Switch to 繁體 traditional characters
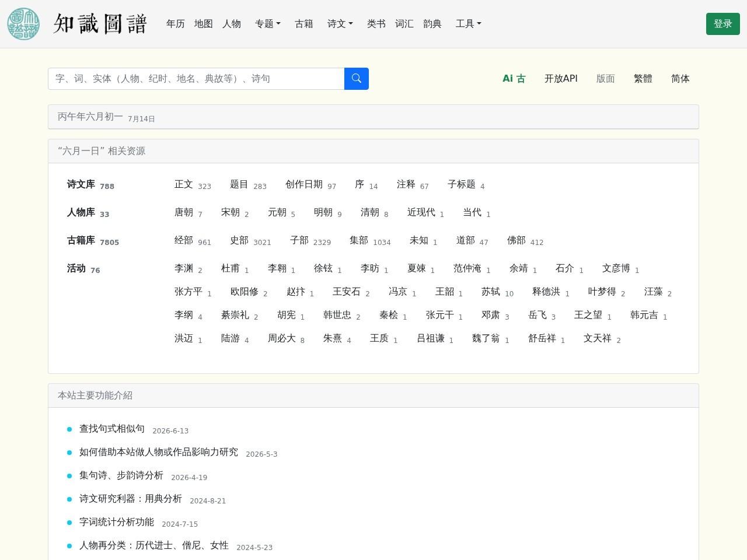Image resolution: width=747 pixels, height=560 pixels. point(643,79)
